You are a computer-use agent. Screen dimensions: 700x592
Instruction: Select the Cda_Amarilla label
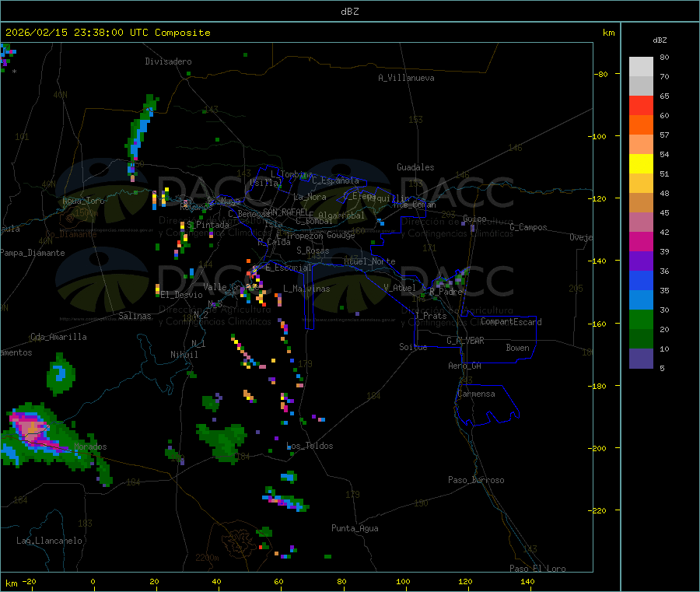coord(58,337)
